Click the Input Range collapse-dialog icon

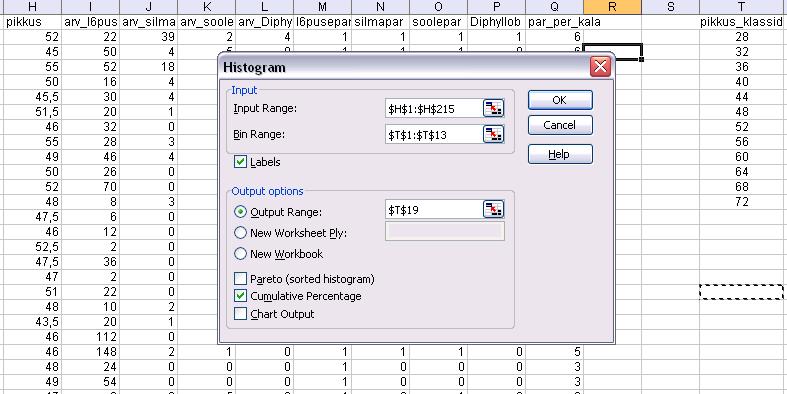(493, 108)
